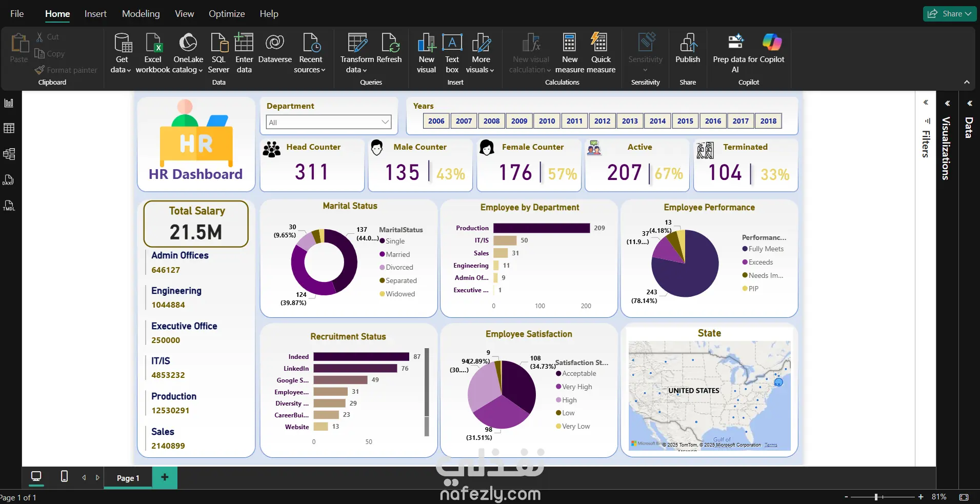This screenshot has width=980, height=504.
Task: Open TMDL view in sidebar
Action: pos(9,206)
